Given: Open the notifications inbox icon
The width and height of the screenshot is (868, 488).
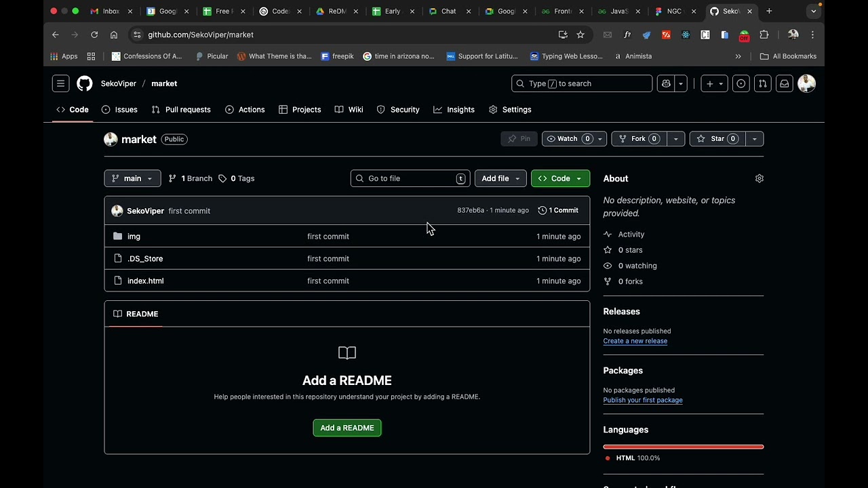Looking at the screenshot, I should [785, 83].
